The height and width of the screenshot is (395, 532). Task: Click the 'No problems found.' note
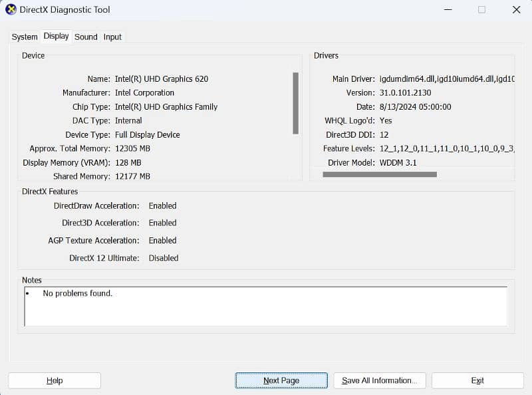pyautogui.click(x=77, y=293)
